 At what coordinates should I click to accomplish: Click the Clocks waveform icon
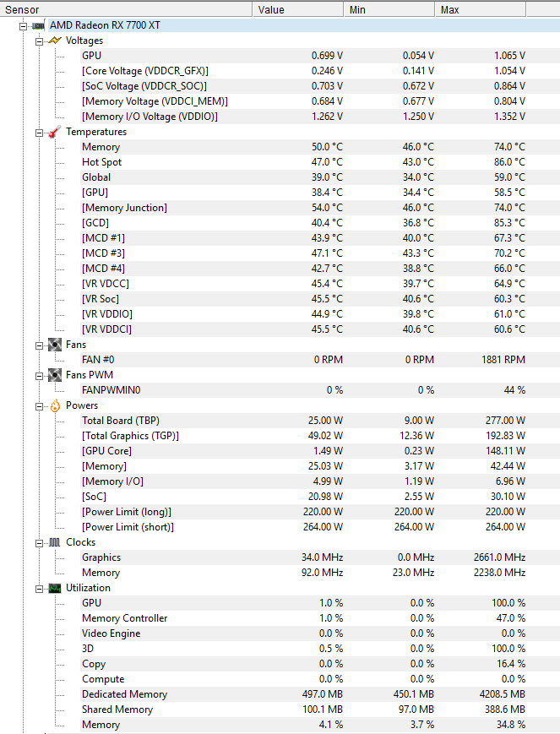click(55, 542)
